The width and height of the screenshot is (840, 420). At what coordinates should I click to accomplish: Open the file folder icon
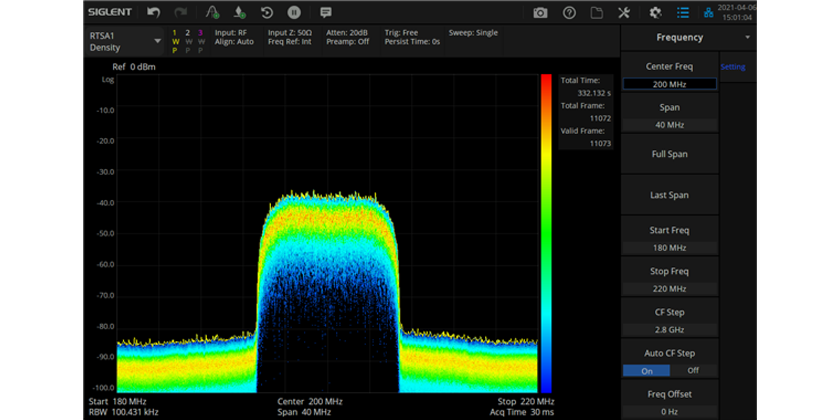(x=597, y=12)
